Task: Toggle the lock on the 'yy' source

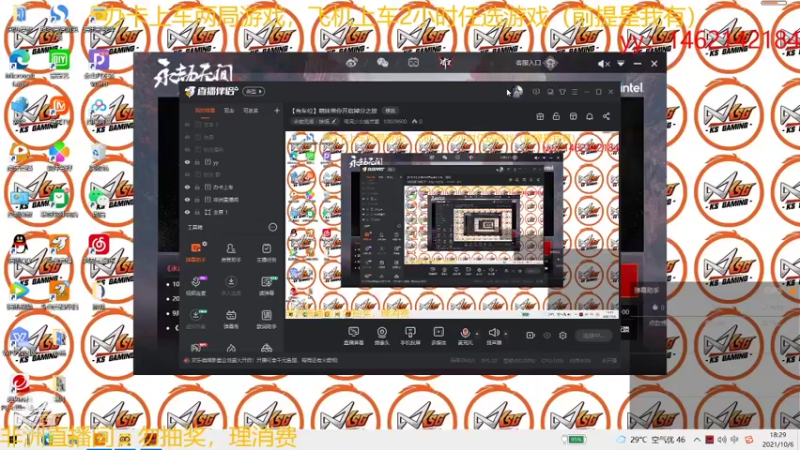Action: [x=197, y=162]
